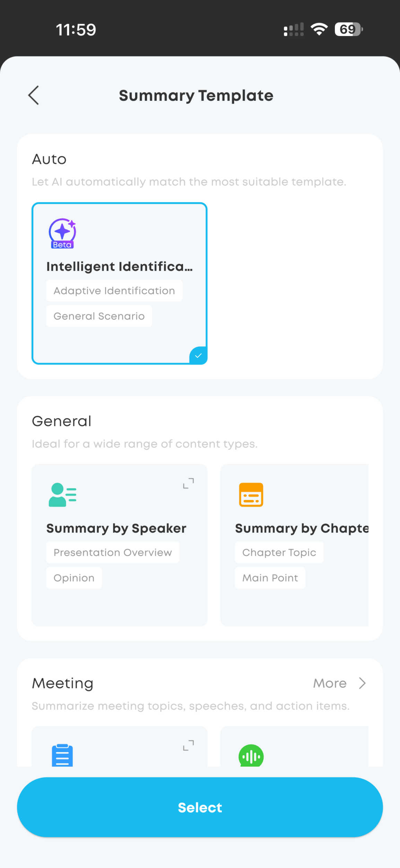Click the Presentation Overview tag
Viewport: 400px width, 868px height.
(113, 552)
